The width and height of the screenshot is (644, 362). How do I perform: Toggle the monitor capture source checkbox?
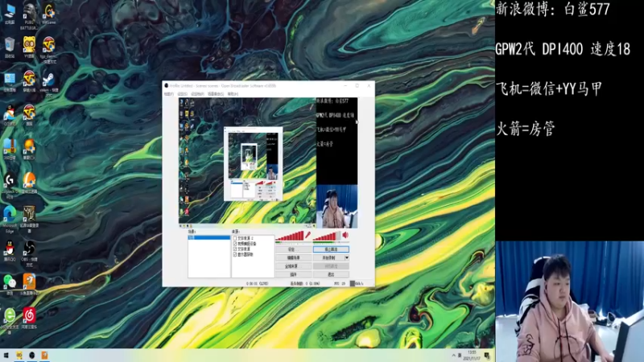(x=235, y=254)
